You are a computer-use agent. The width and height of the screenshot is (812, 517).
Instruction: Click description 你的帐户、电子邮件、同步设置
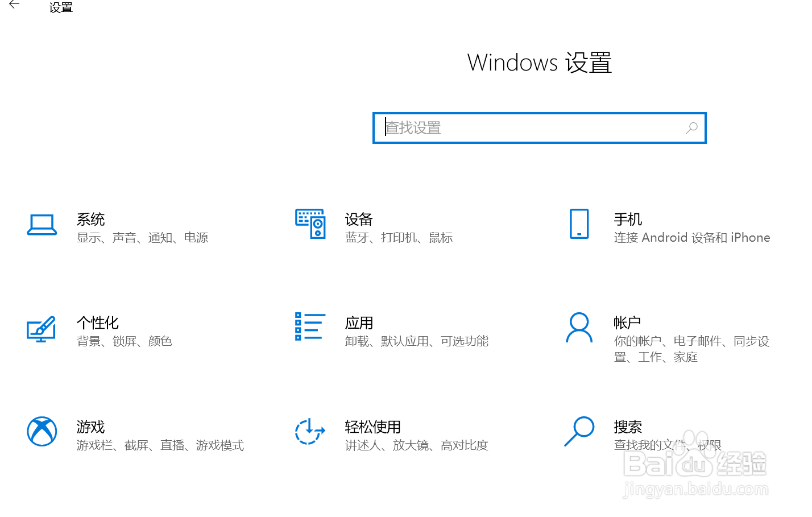[x=692, y=349]
